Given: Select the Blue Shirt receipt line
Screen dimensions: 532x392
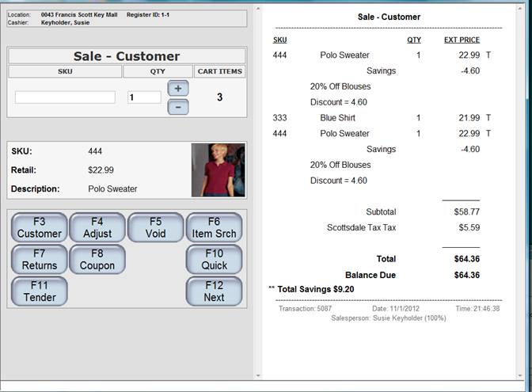Looking at the screenshot, I should coord(336,118).
